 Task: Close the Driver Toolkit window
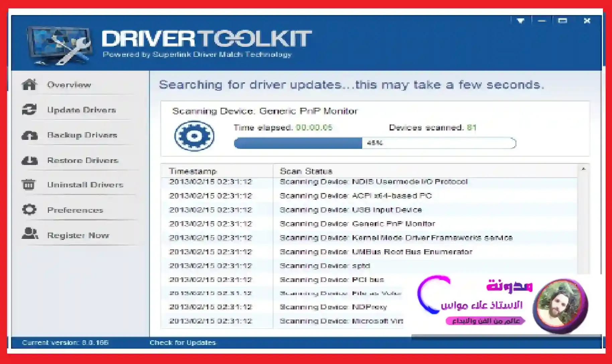(587, 21)
